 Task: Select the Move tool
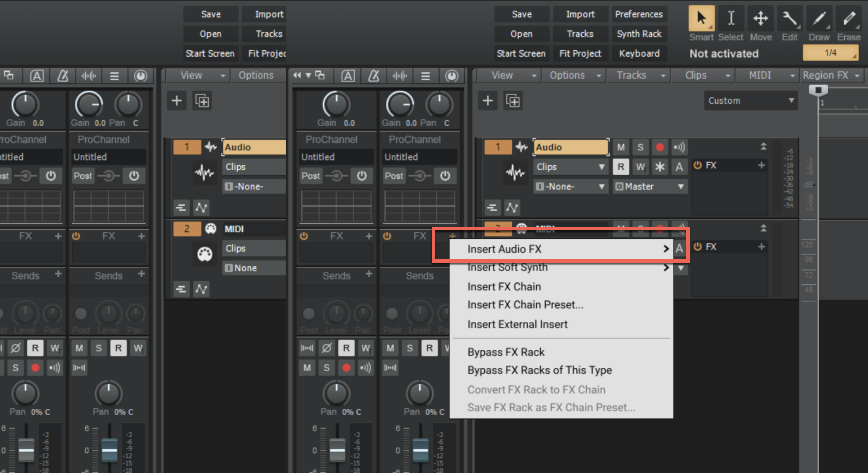pos(761,19)
